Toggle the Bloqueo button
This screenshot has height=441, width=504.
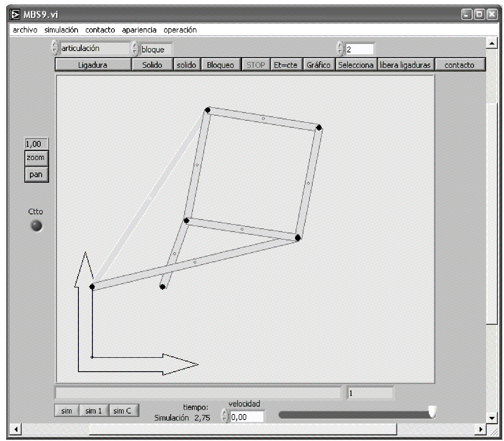click(220, 65)
